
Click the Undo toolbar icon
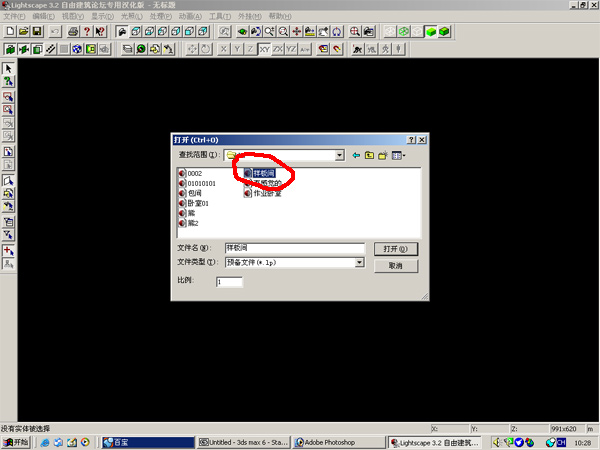pyautogui.click(x=55, y=31)
